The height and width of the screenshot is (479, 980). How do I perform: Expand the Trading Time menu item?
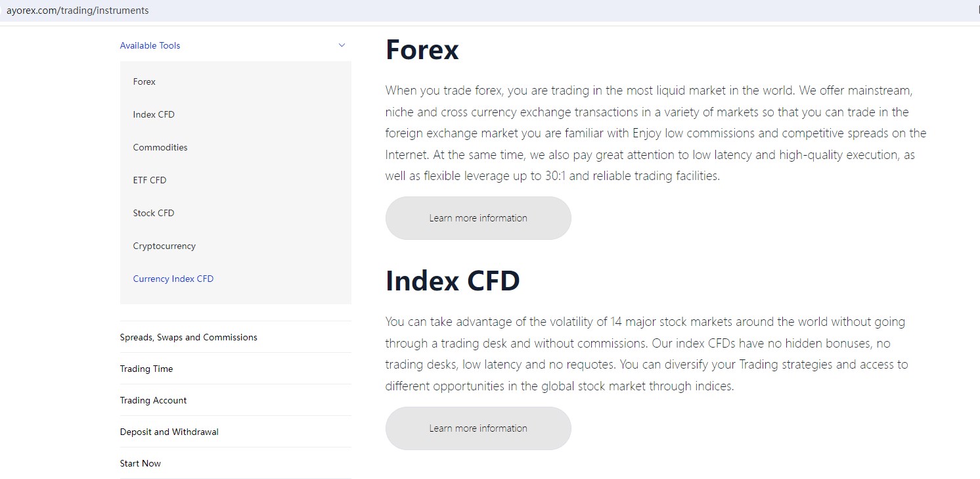(x=146, y=369)
